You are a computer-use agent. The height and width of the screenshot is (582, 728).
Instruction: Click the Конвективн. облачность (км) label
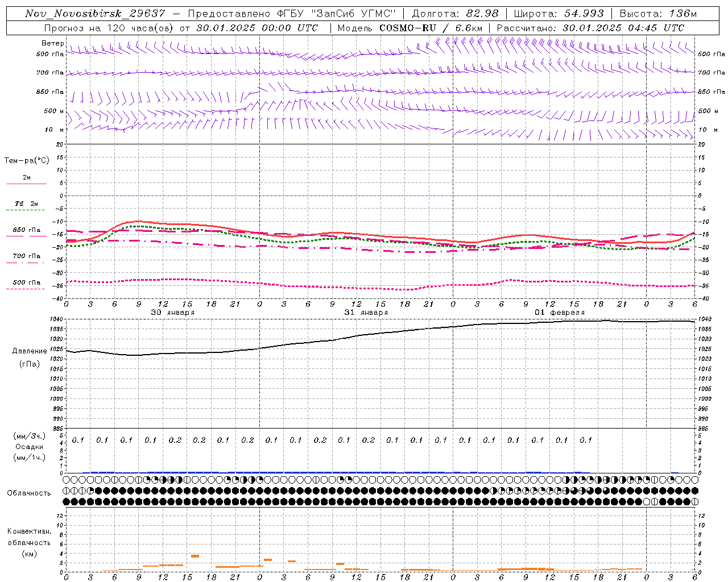29,542
